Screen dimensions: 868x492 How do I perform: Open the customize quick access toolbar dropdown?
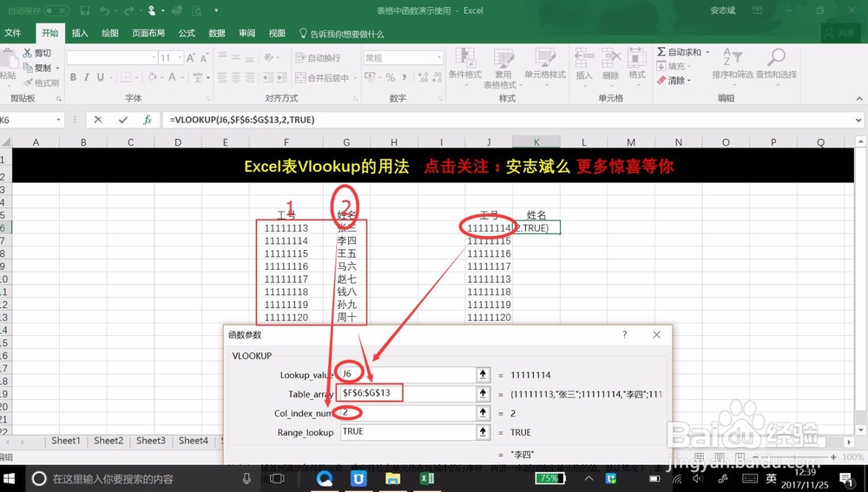click(x=216, y=10)
